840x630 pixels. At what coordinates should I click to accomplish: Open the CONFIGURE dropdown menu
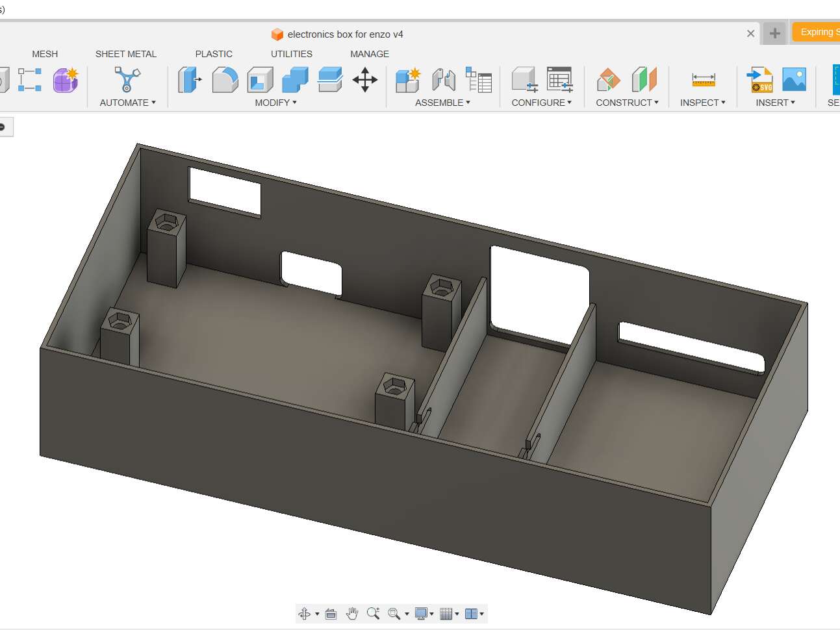tap(542, 103)
